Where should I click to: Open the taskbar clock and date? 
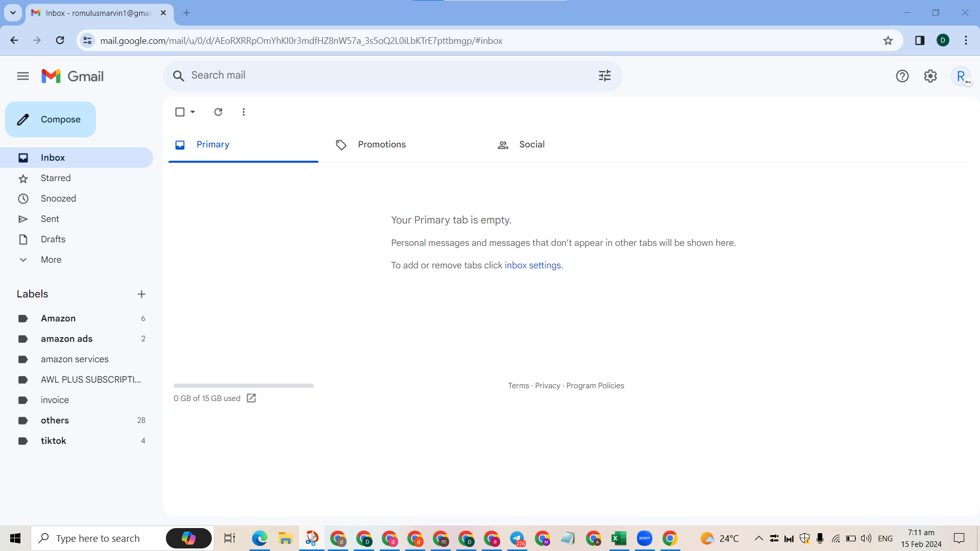(x=921, y=538)
